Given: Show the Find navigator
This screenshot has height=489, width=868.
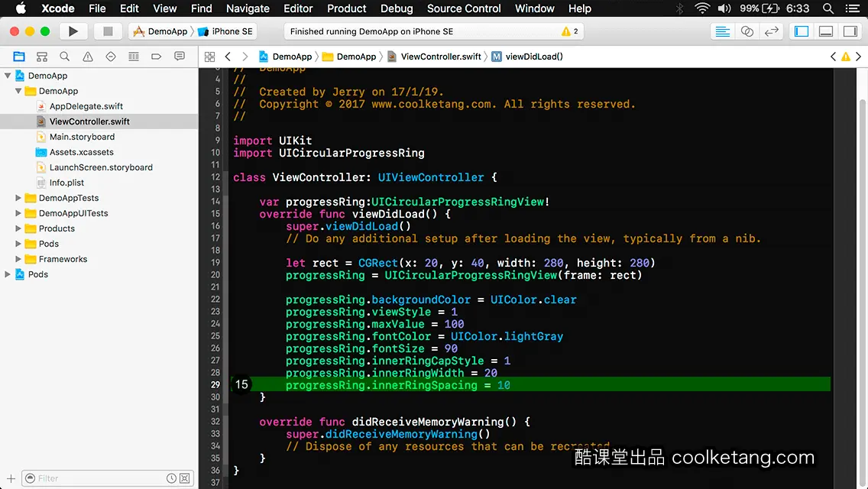Looking at the screenshot, I should [65, 57].
